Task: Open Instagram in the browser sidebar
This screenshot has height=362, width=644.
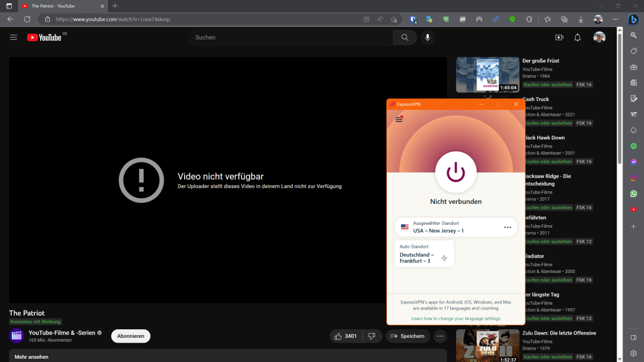Action: tap(633, 178)
